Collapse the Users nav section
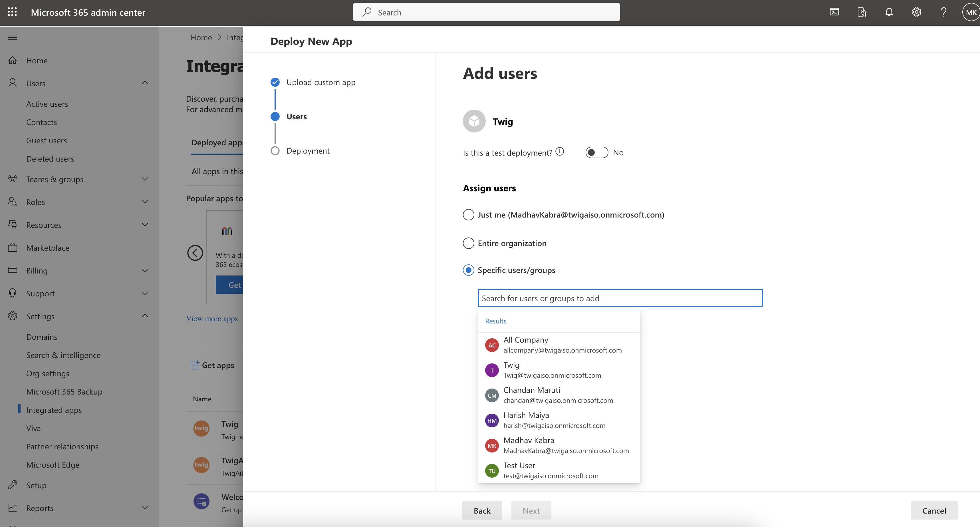This screenshot has width=980, height=527. pos(145,83)
